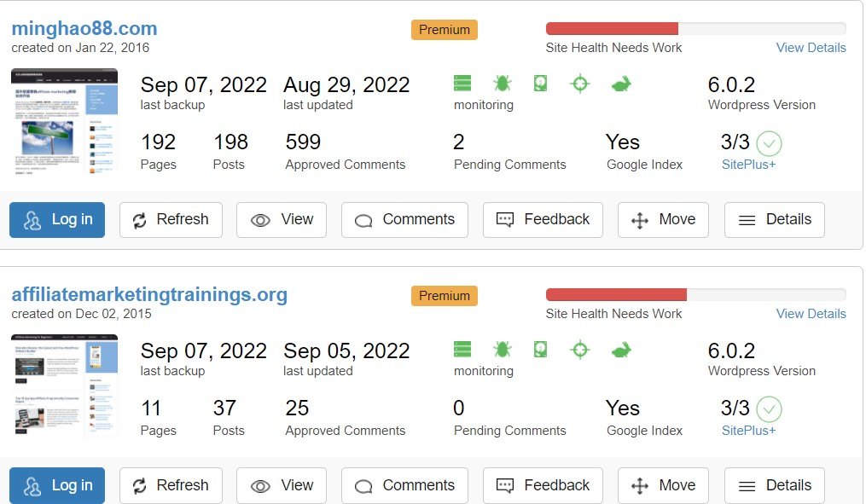Click the crosshair target icon for minghao88.com
Screen dimensions: 866x504
[x=580, y=84]
